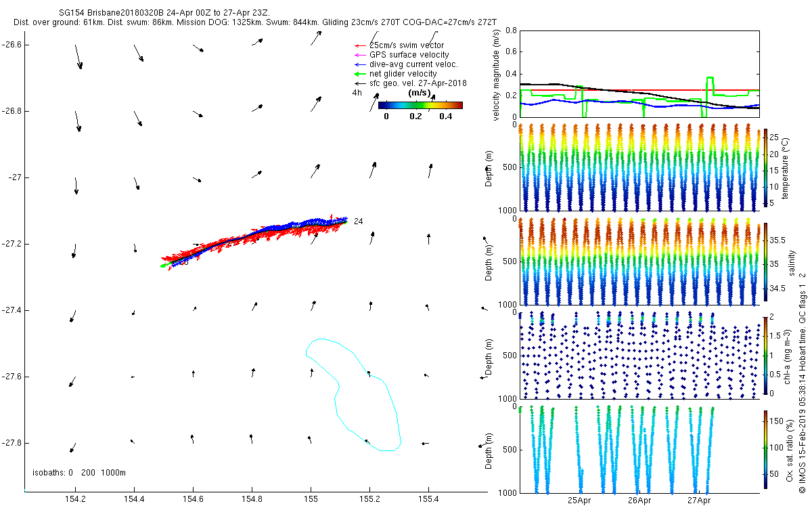Click latitude tick label '-27.8'
The width and height of the screenshot is (812, 508).
click(x=12, y=443)
